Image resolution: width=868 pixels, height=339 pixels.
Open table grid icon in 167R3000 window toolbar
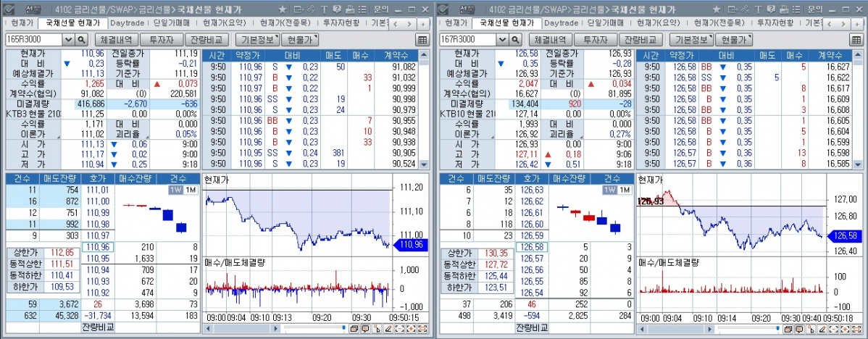click(x=856, y=40)
